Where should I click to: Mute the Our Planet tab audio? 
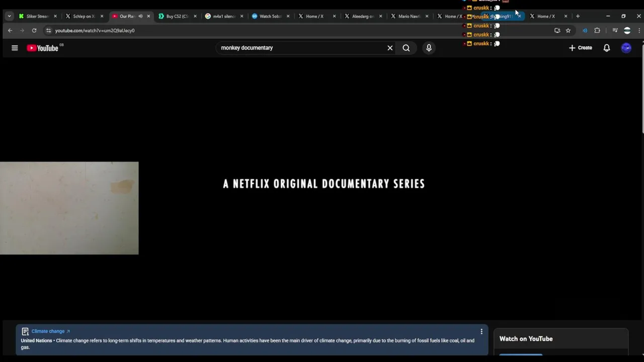tap(140, 16)
